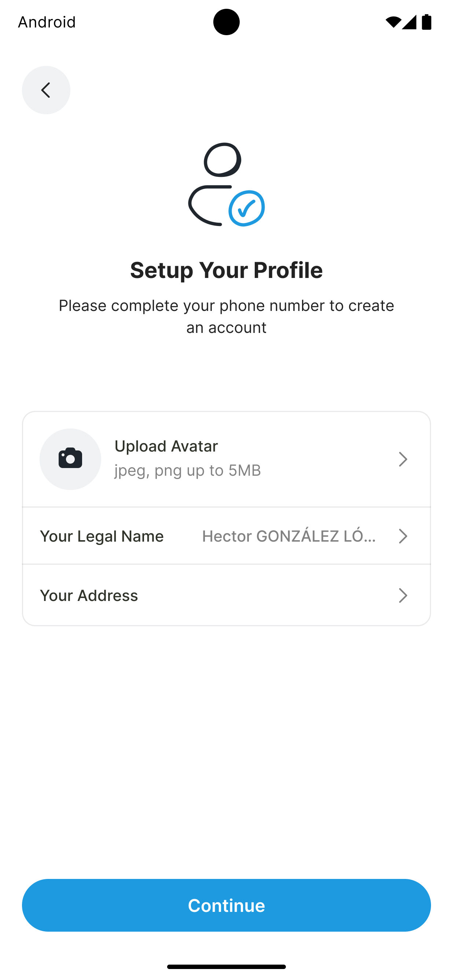Click the Your Address chevron arrow
Viewport: 453px width, 980px height.
point(403,595)
